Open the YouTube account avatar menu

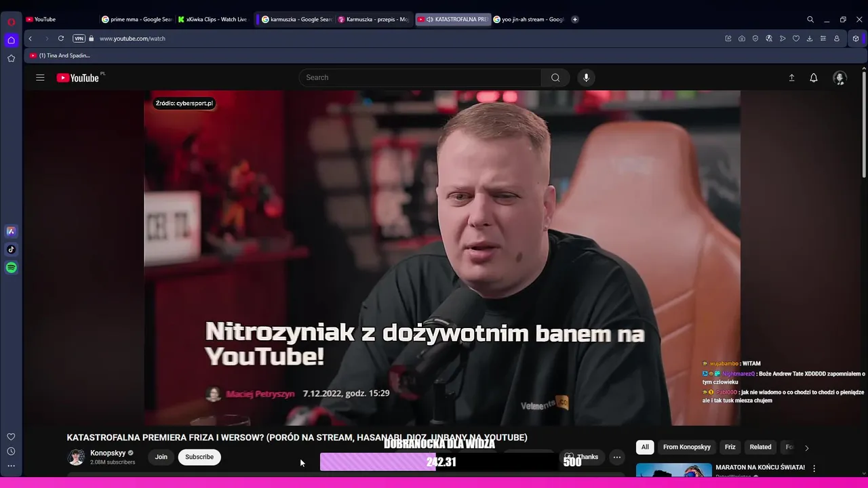840,78
